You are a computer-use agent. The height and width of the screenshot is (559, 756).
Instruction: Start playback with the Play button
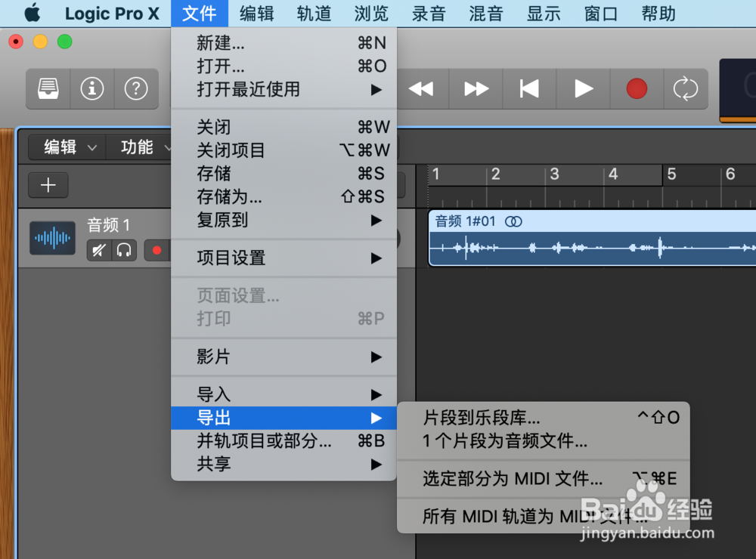(x=584, y=88)
